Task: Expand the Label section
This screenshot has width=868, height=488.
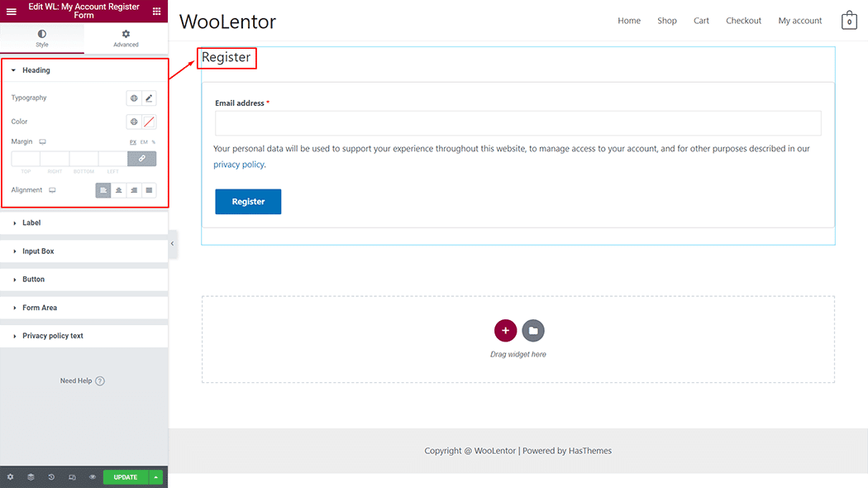Action: click(x=31, y=222)
